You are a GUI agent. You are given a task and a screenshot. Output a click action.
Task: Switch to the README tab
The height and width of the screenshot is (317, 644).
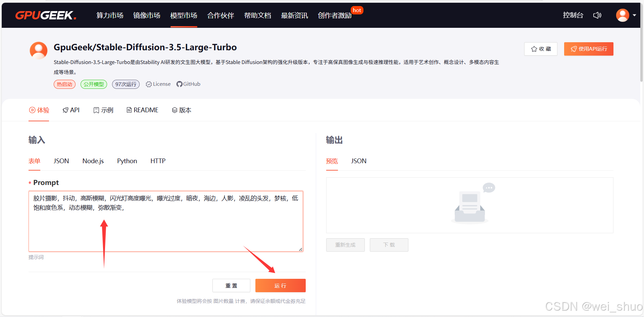coord(142,110)
